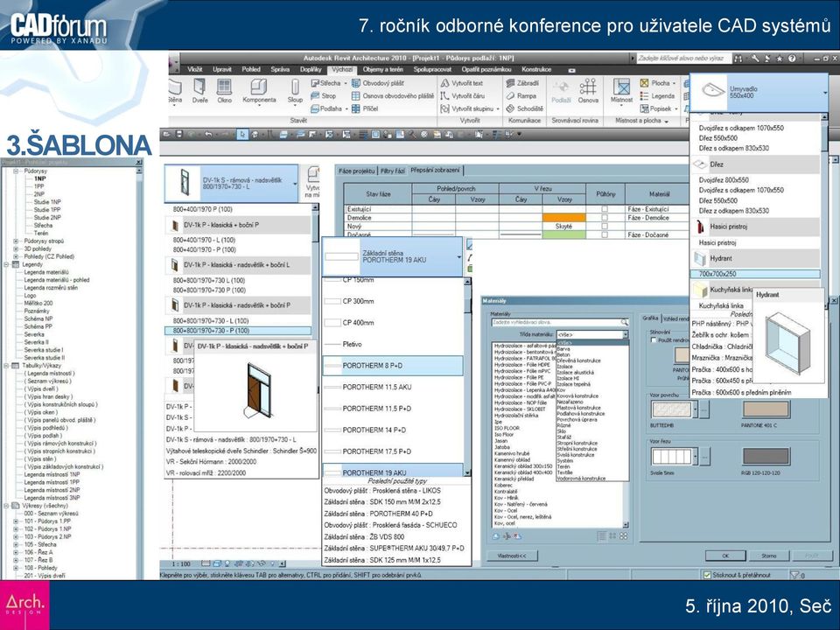The width and height of the screenshot is (840, 630).
Task: Click the PANTONE 401 C color swatch
Action: pyautogui.click(x=766, y=409)
